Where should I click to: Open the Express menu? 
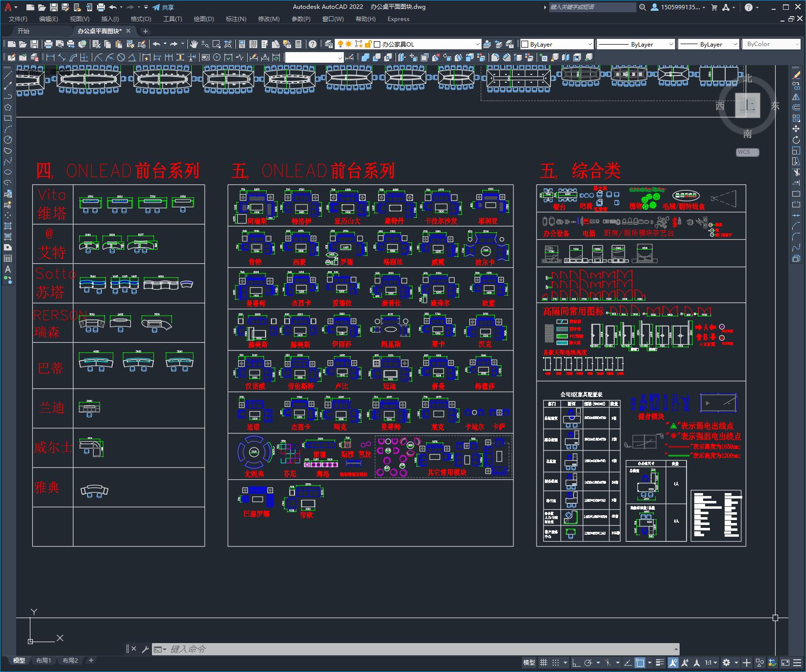point(398,19)
